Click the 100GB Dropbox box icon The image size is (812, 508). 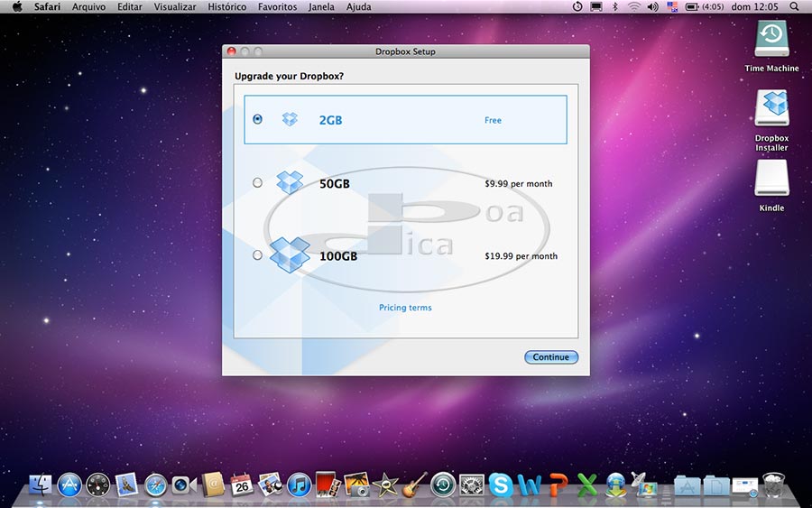click(x=290, y=254)
